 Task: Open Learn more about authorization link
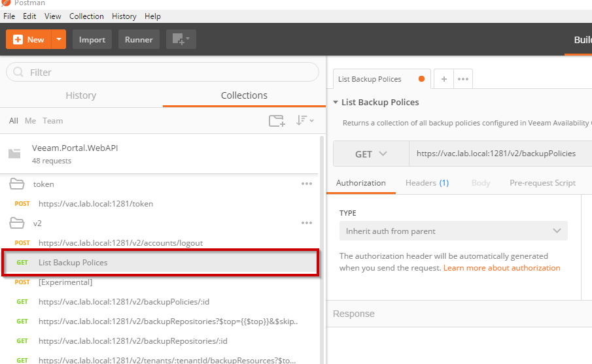[502, 268]
